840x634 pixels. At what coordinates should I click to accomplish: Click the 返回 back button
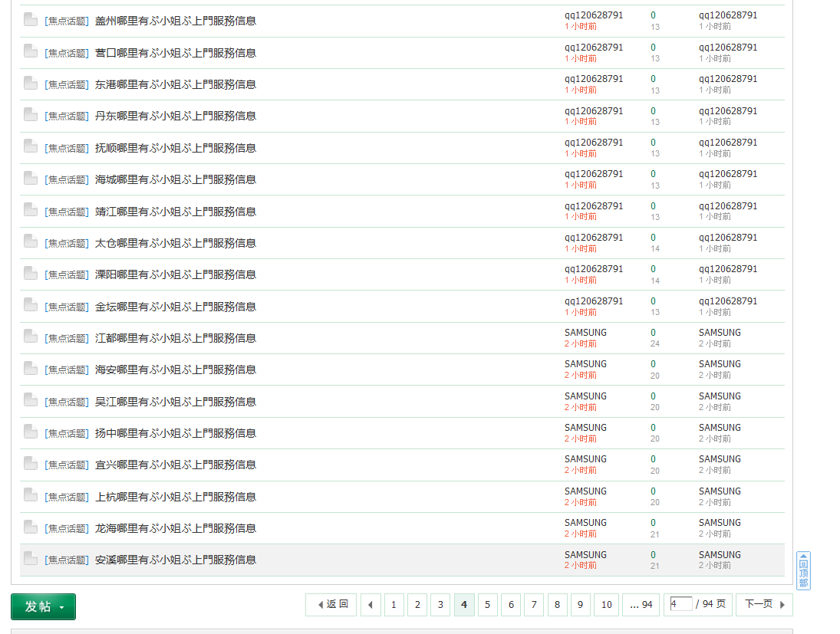click(x=331, y=605)
